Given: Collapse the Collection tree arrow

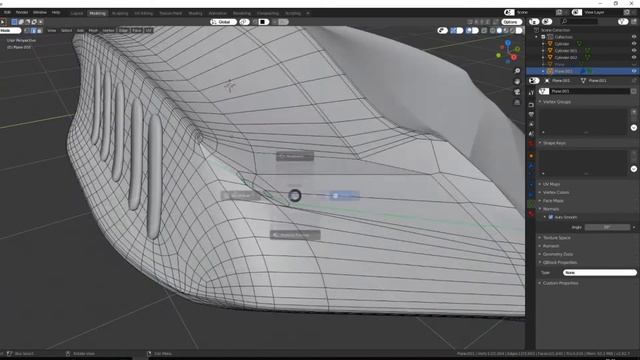Looking at the screenshot, I should (x=537, y=37).
